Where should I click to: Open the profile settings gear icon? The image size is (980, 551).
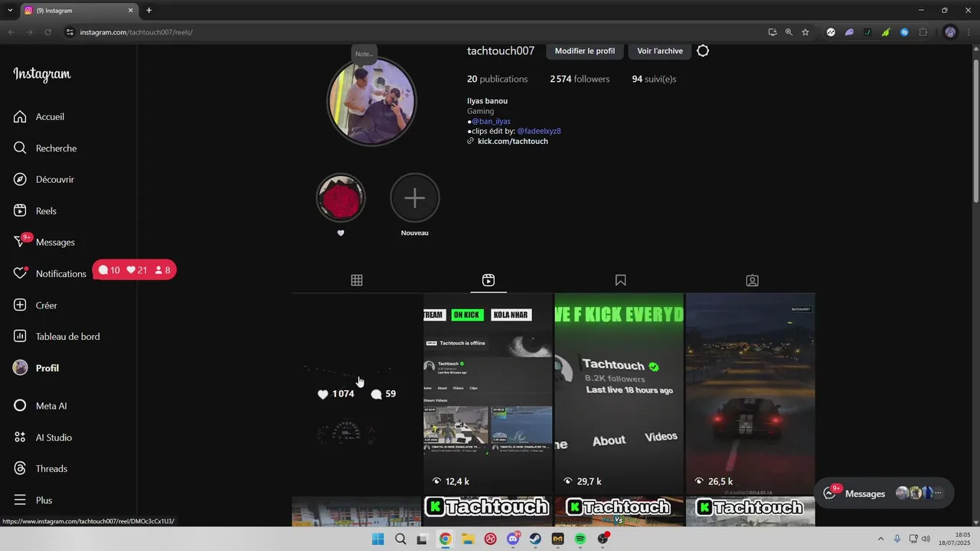(x=703, y=51)
